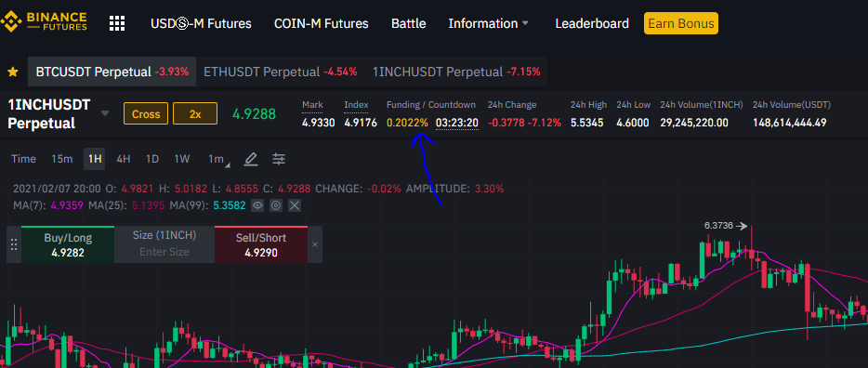Close the quick order widget

point(315,244)
